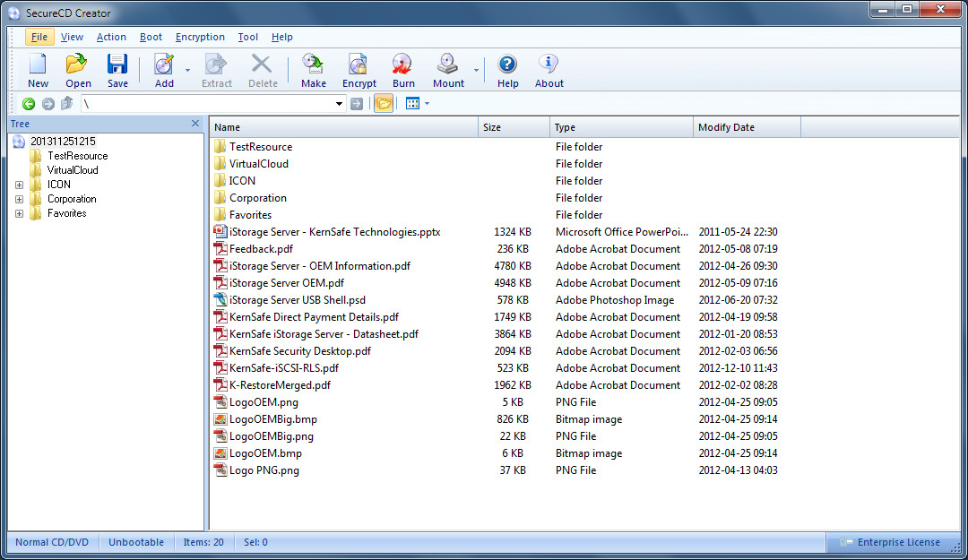Select the Favorites folder in file list

pos(250,215)
